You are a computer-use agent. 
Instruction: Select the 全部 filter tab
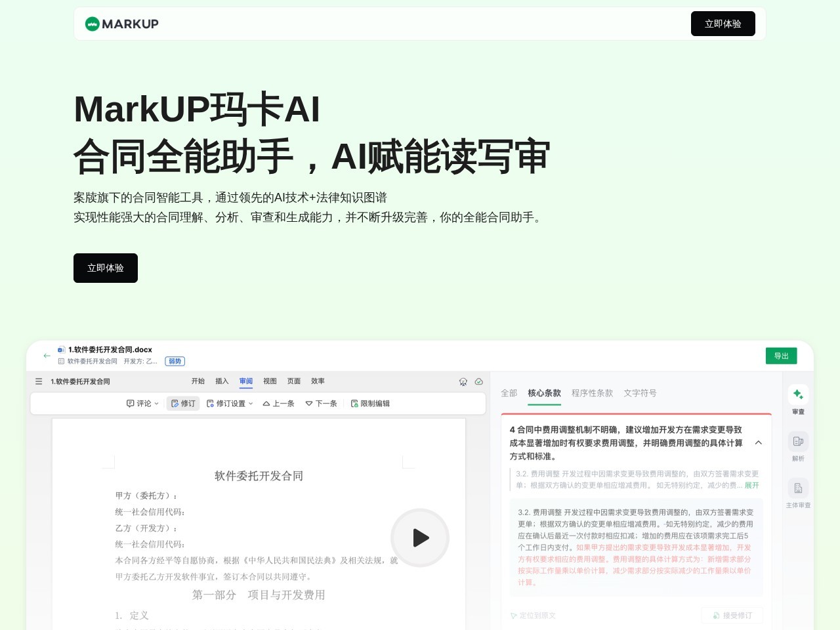click(x=509, y=393)
